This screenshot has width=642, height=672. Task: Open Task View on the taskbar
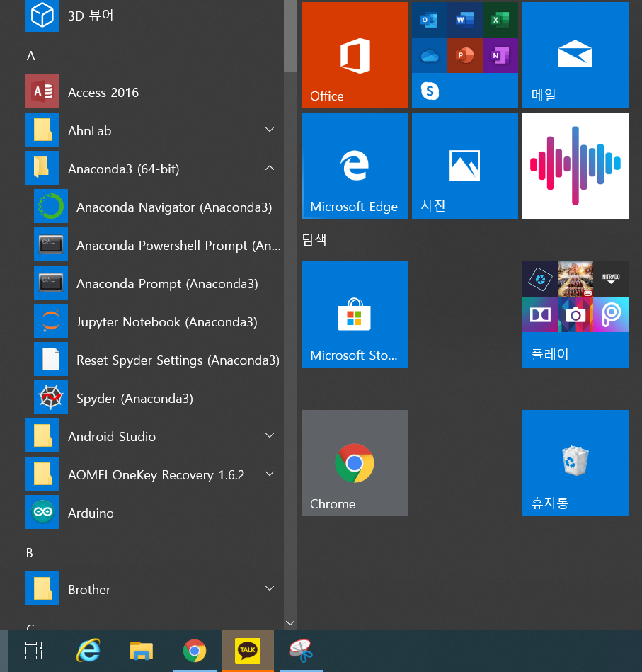pyautogui.click(x=34, y=650)
